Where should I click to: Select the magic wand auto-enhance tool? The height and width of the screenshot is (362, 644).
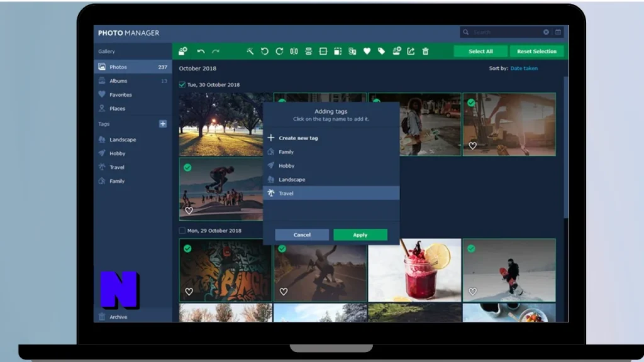[x=250, y=51]
